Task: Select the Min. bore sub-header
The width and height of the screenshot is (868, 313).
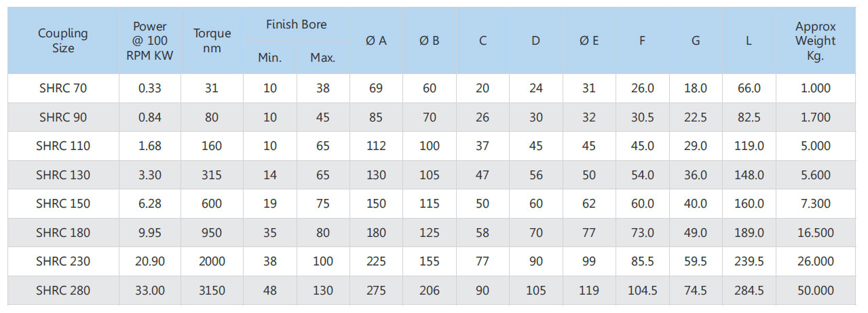Action: coord(269,58)
